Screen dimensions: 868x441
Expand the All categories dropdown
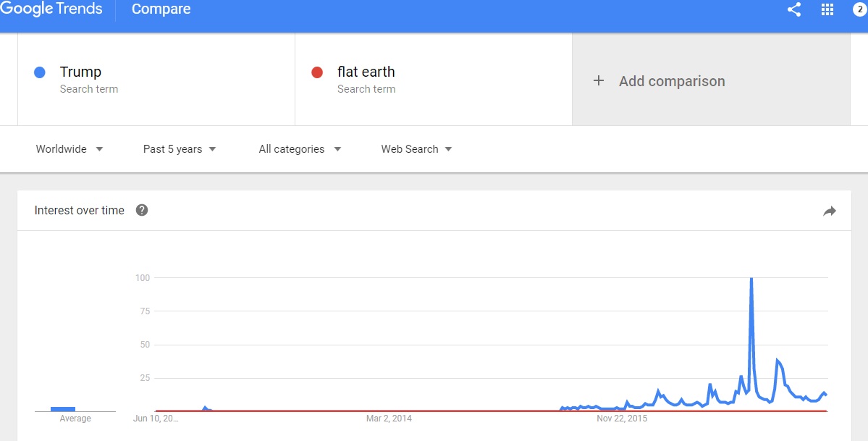tap(300, 149)
